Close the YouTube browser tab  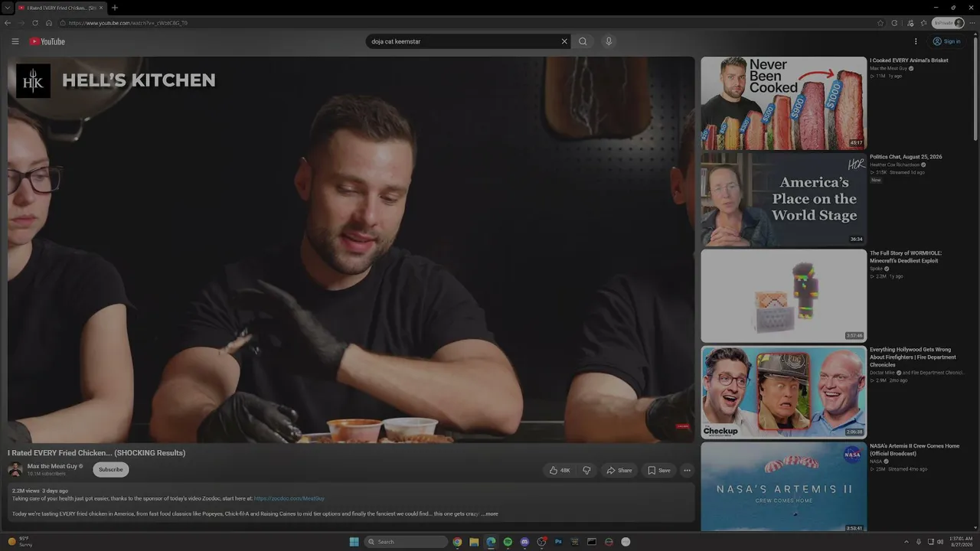(100, 8)
